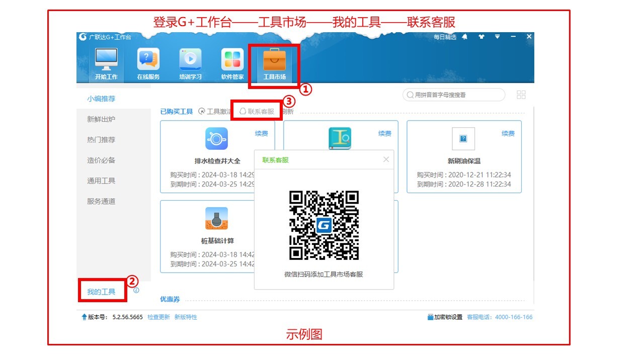The height and width of the screenshot is (362, 644).
Task: Open 开始工作 monitor icon
Action: click(x=106, y=60)
